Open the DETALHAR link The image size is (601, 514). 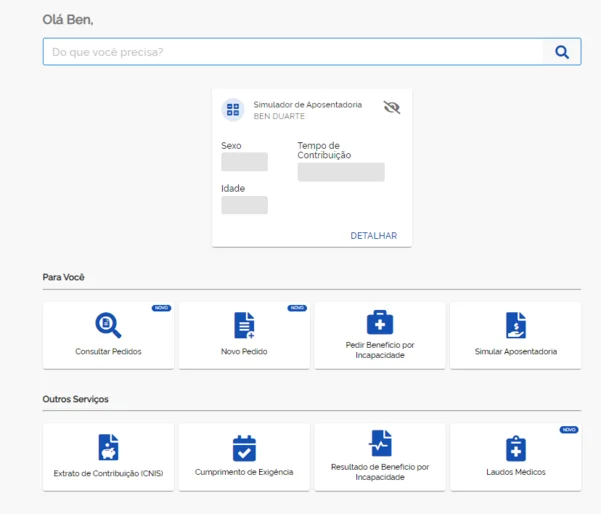(374, 236)
